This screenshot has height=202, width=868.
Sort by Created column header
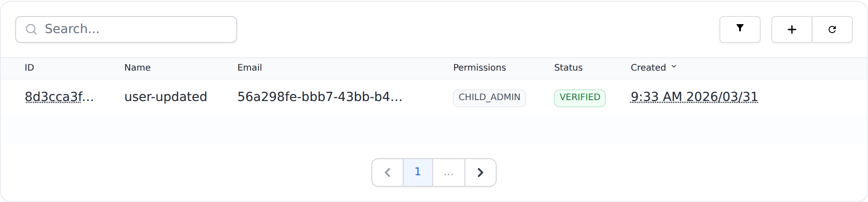[648, 67]
